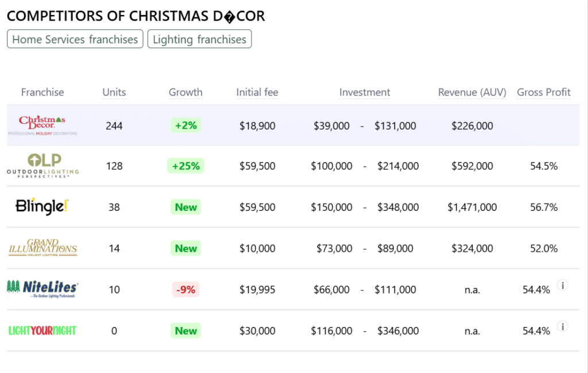The height and width of the screenshot is (373, 588).
Task: Click the Gross Profit column header
Action: (544, 92)
